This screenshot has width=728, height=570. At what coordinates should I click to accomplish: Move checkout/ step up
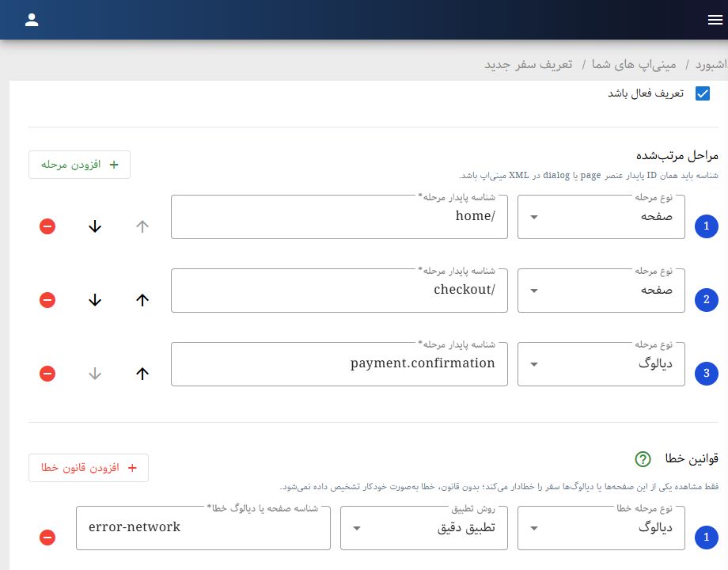point(142,300)
